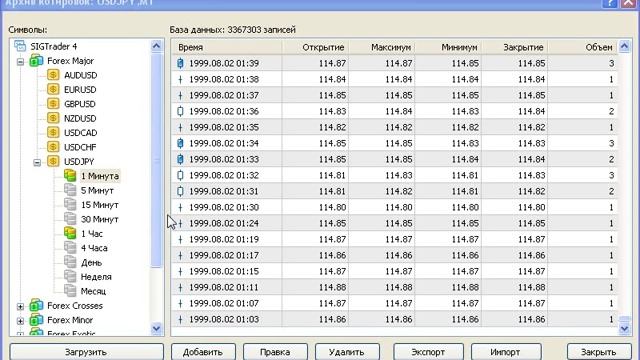Viewport: 640px width, 360px height.
Task: Click the 1 Минута database icon
Action: coord(70,176)
